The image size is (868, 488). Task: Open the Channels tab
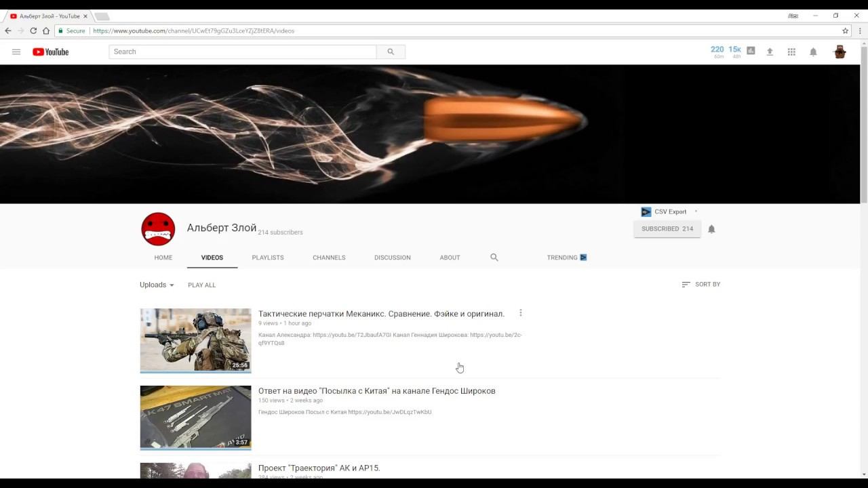(329, 258)
